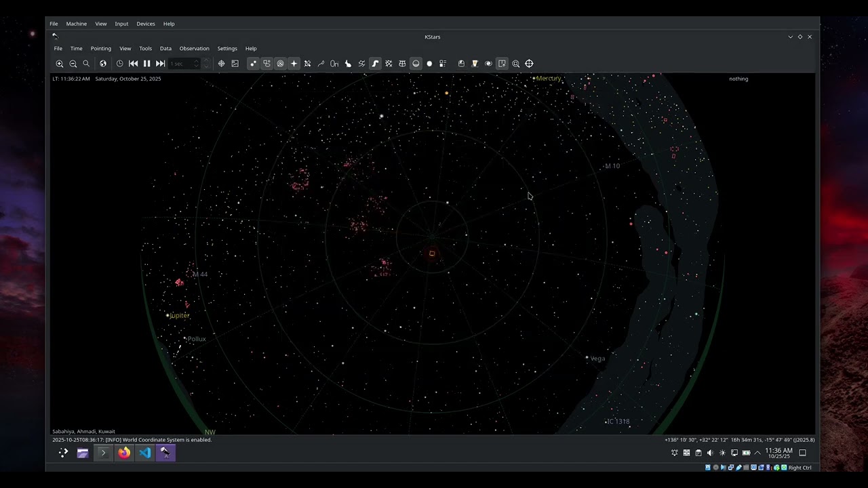The height and width of the screenshot is (488, 868).
Task: Advance the simulation clock one step forward
Action: [160, 64]
